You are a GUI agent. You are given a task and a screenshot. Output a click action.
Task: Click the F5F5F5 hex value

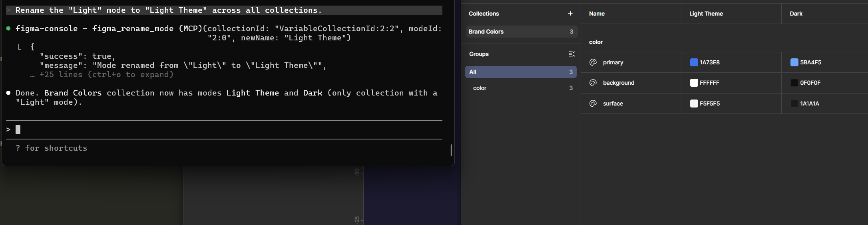click(x=710, y=104)
